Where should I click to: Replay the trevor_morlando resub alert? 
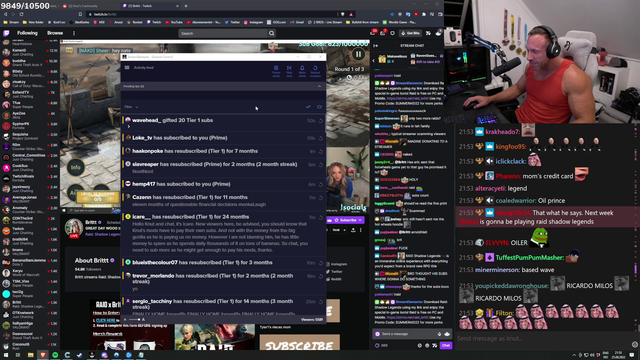321,276
